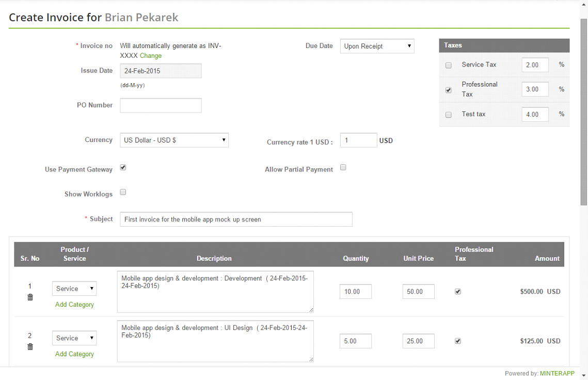Open the Service dropdown in row 1
The image size is (588, 380).
[74, 289]
